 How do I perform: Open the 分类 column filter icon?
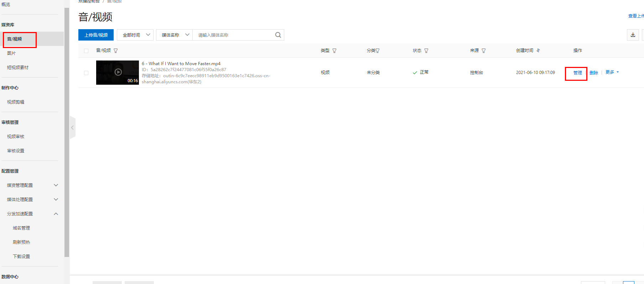click(378, 51)
